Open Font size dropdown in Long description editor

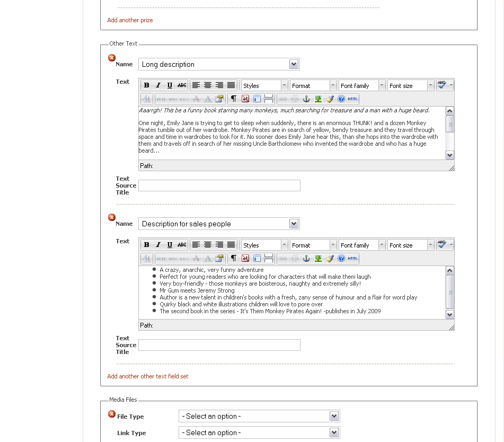(x=411, y=86)
